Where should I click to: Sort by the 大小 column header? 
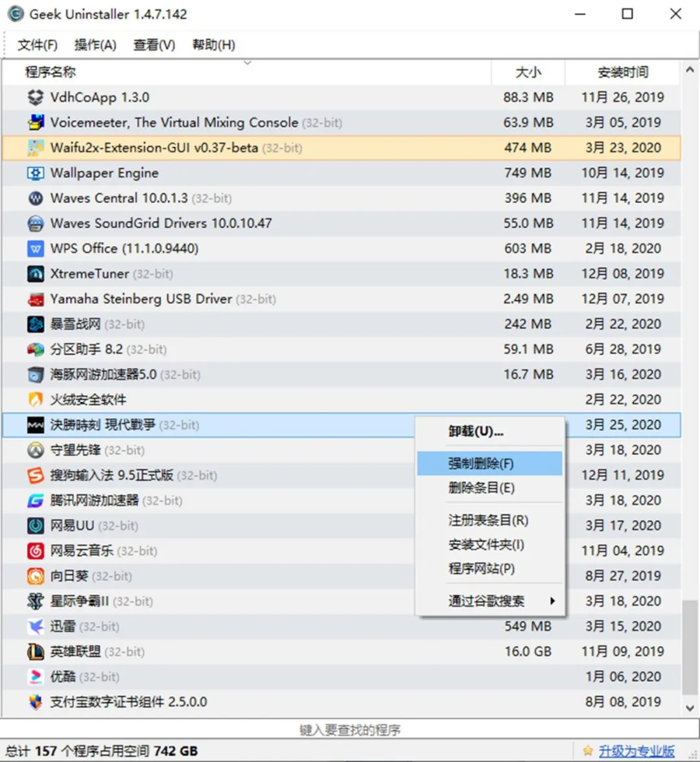[x=528, y=73]
